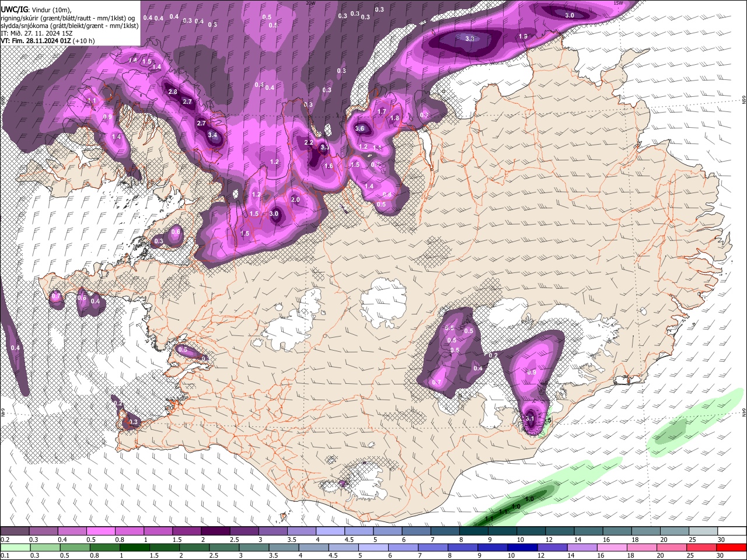This screenshot has height=560, width=747.
Task: Select the rain swatch between 25 and 30
Action: pyautogui.click(x=702, y=547)
